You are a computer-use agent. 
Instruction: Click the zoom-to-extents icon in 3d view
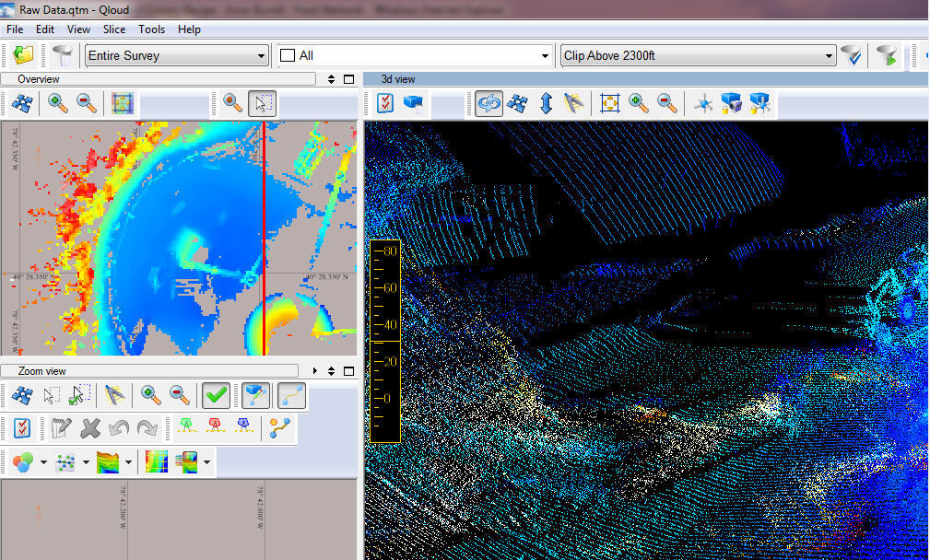609,103
